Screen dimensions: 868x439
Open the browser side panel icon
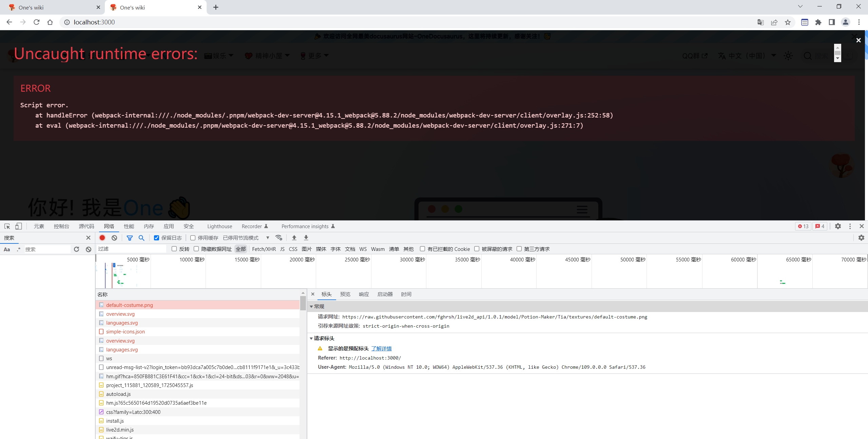pos(832,22)
